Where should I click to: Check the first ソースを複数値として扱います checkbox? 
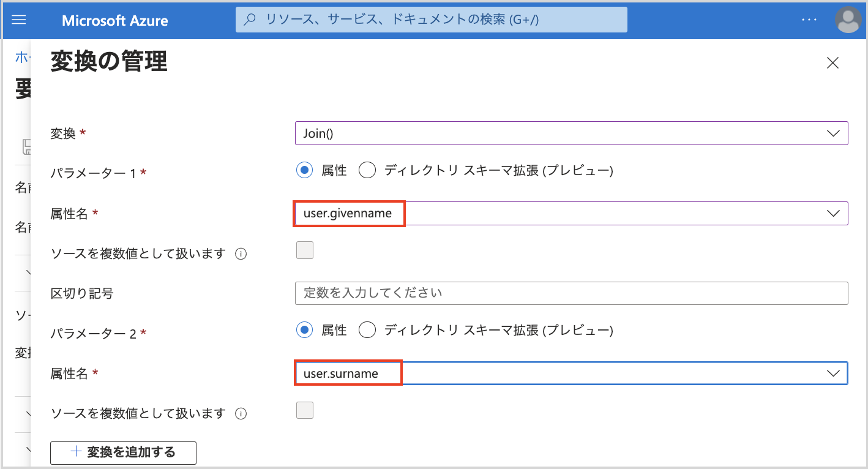tap(304, 250)
